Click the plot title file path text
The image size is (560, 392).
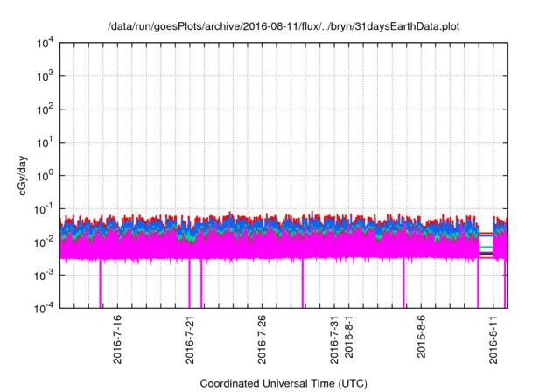click(x=283, y=26)
